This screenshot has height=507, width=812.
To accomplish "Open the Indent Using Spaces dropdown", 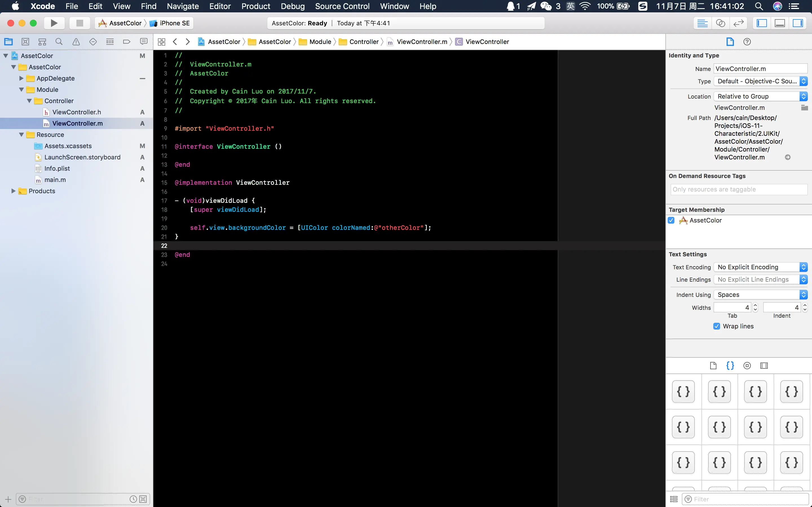I will pyautogui.click(x=760, y=294).
